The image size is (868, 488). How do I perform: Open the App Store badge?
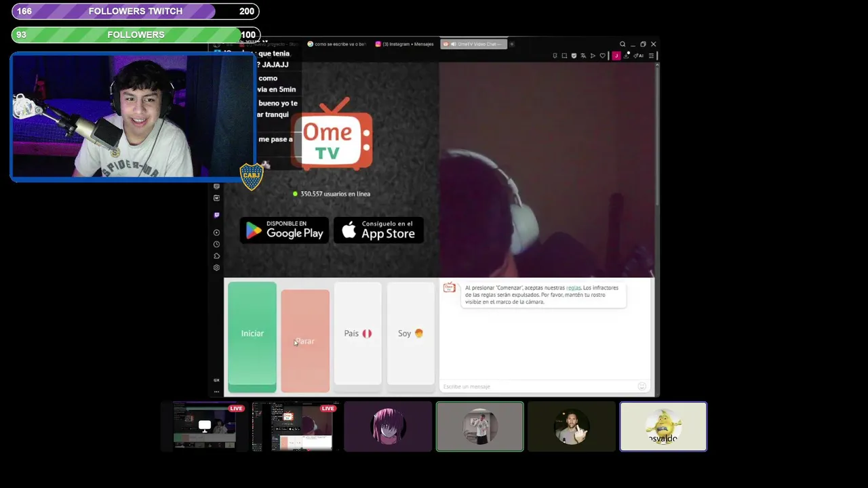[378, 230]
